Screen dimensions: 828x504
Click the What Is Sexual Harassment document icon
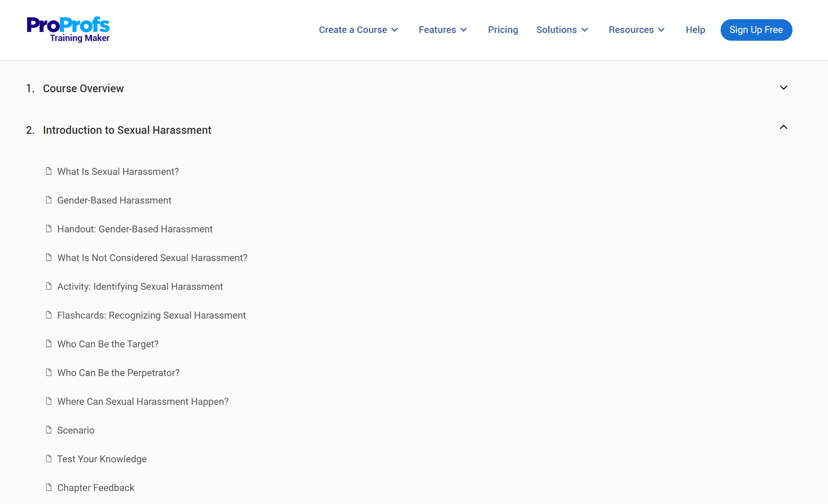tap(48, 172)
